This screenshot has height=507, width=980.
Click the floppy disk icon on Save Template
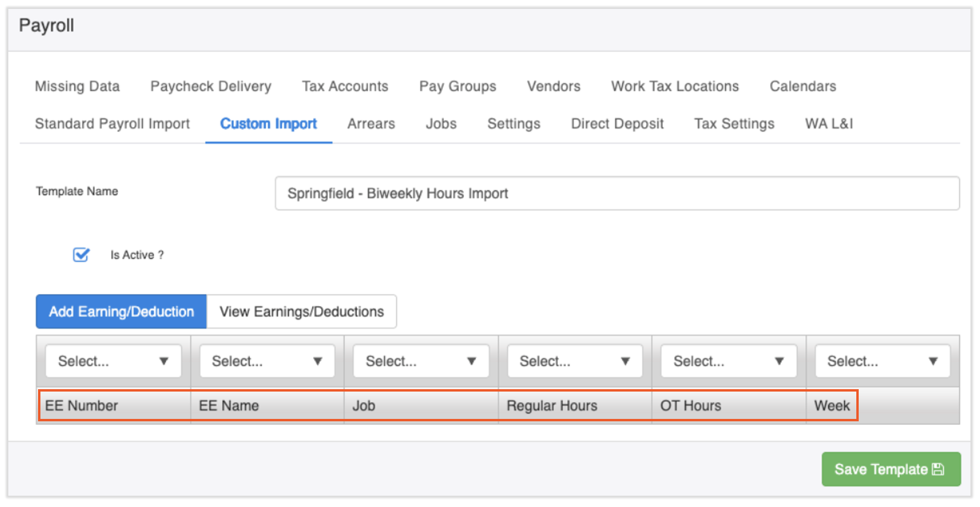click(x=938, y=470)
